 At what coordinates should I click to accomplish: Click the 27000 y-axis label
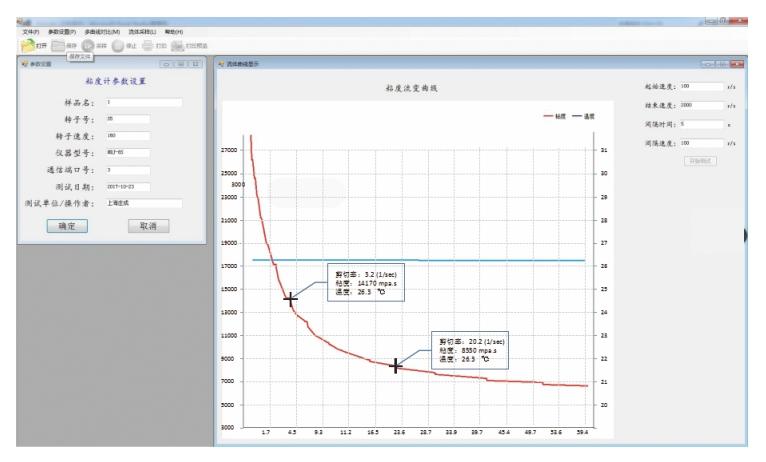(x=229, y=150)
